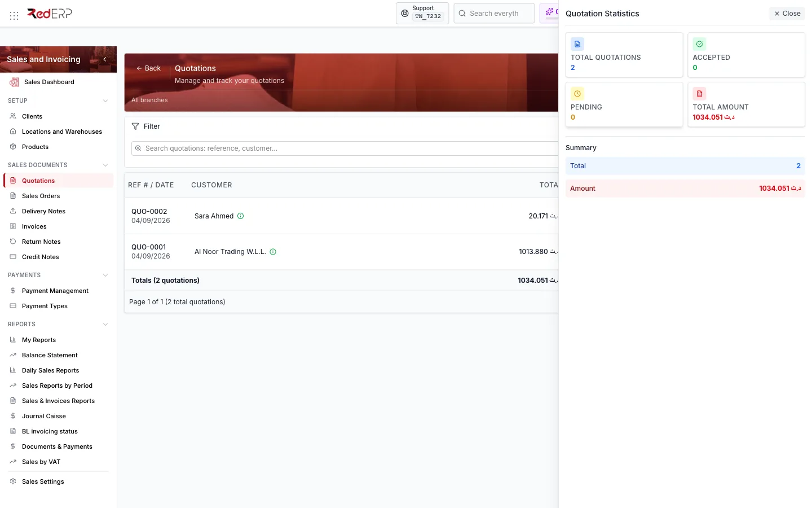Click the Amount summary row
The image size is (812, 508).
pyautogui.click(x=685, y=189)
